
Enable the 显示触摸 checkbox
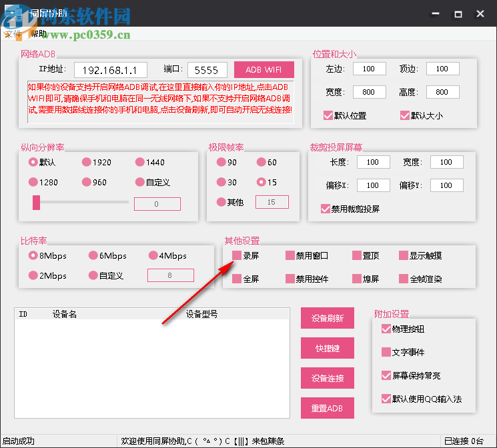point(404,255)
